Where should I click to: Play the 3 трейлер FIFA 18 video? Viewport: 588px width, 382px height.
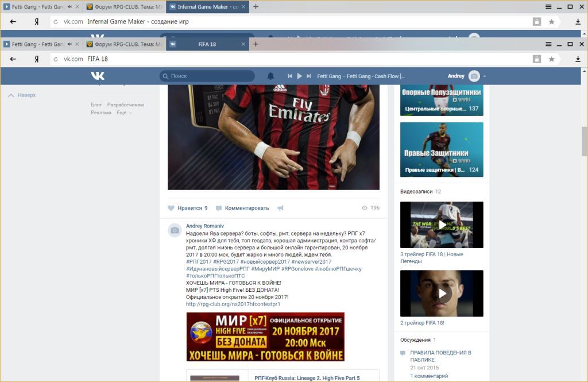[x=442, y=225]
